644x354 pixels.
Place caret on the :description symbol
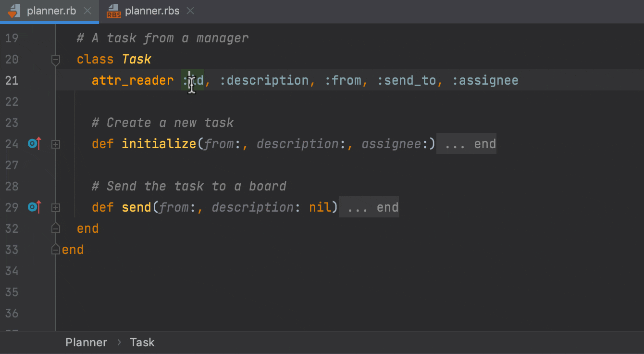(264, 80)
